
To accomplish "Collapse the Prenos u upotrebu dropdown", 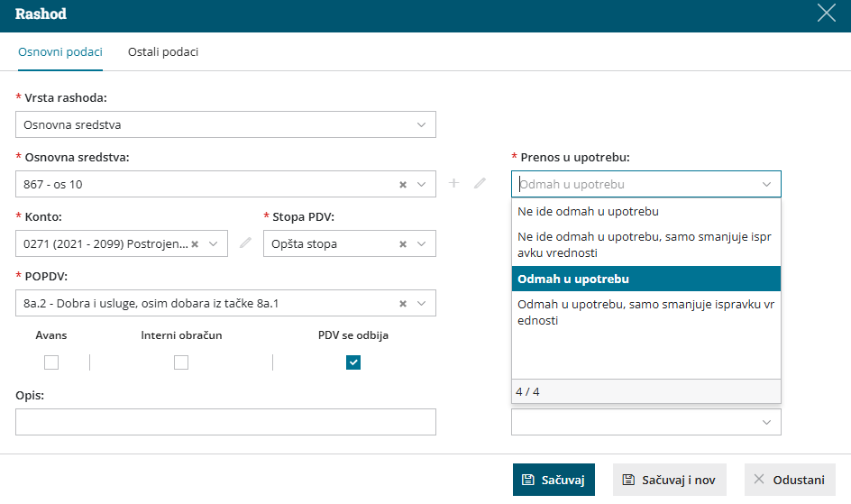I will coord(766,184).
